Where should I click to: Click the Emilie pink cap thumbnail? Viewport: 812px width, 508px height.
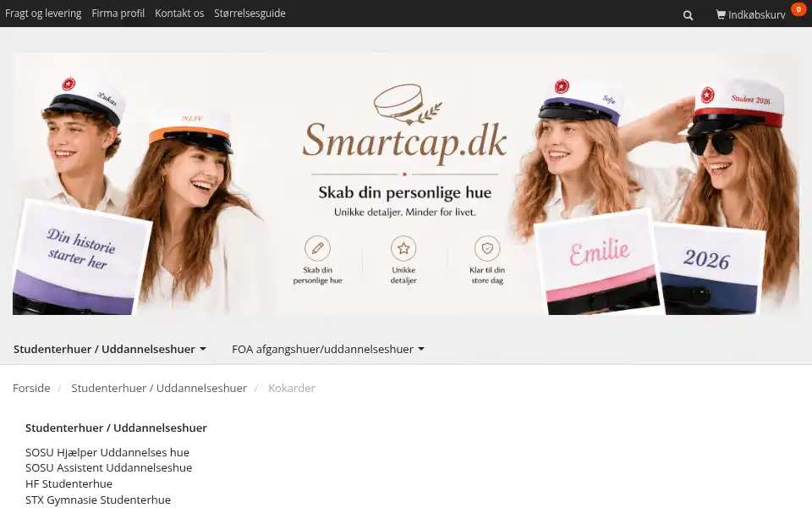click(x=598, y=262)
